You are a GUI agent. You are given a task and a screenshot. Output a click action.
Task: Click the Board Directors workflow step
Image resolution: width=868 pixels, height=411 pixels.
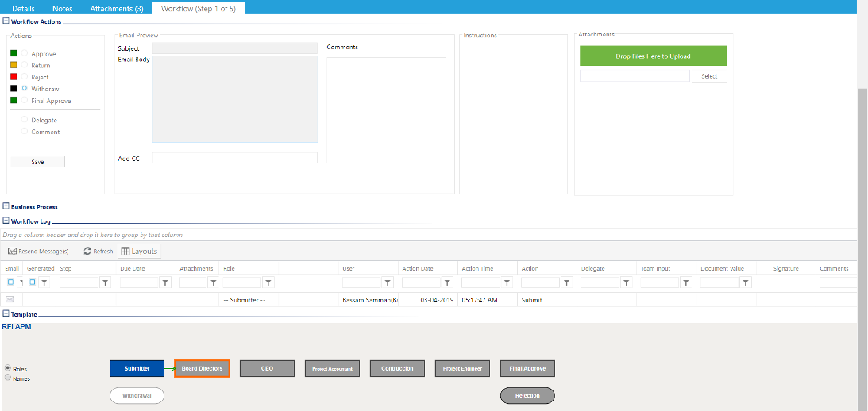point(202,368)
